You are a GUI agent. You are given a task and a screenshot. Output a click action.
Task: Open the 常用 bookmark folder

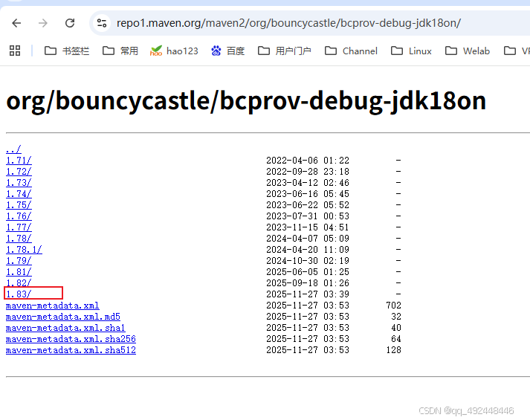click(x=120, y=51)
